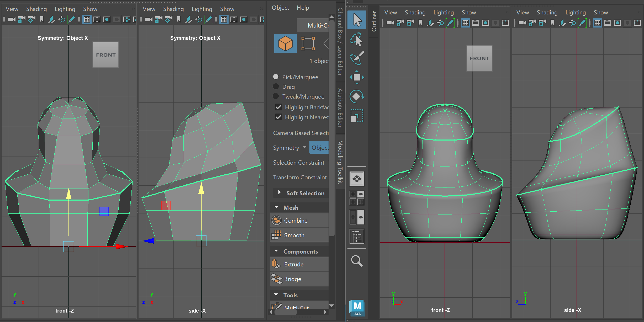Activate the Lasso select tool

357,39
